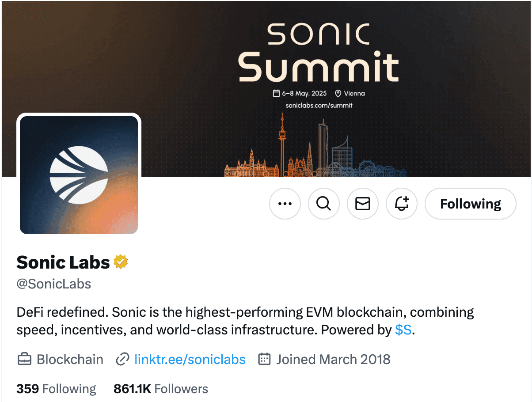
Task: Open the linktr.ee/soniclabs link
Action: (190, 359)
